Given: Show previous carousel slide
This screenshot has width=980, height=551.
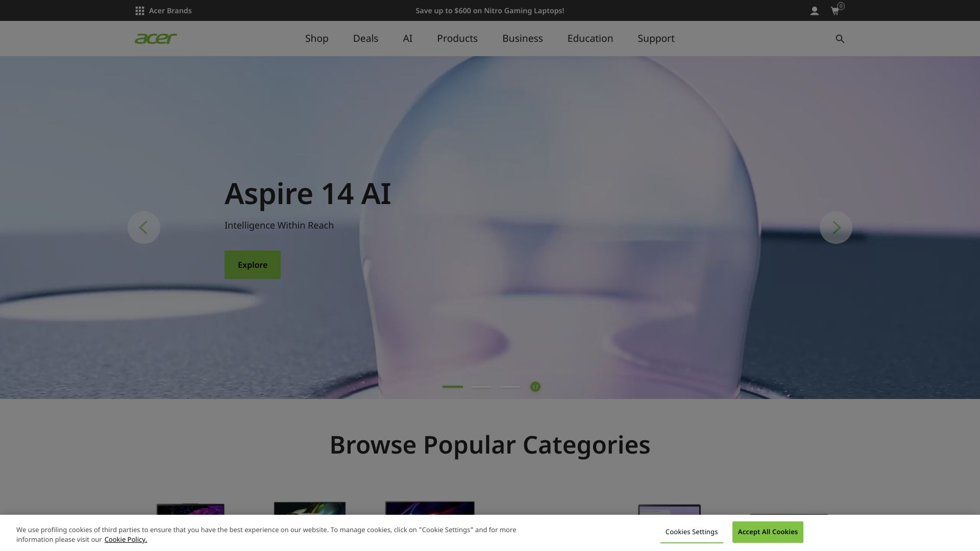Looking at the screenshot, I should point(144,228).
